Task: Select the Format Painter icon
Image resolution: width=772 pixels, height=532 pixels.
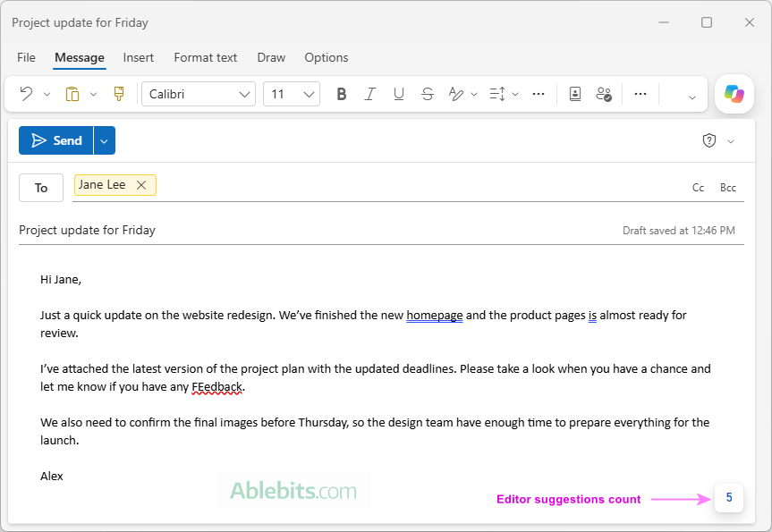Action: pos(119,94)
